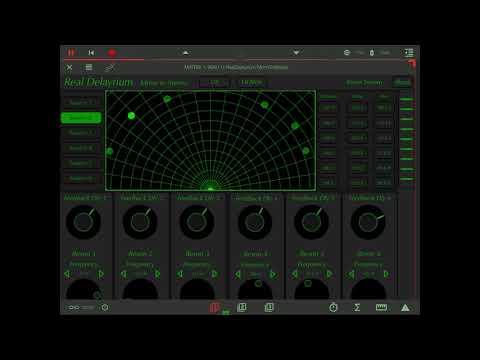The image size is (480, 360).
Task: Rewind to start with the skip-back icon
Action: (x=91, y=52)
